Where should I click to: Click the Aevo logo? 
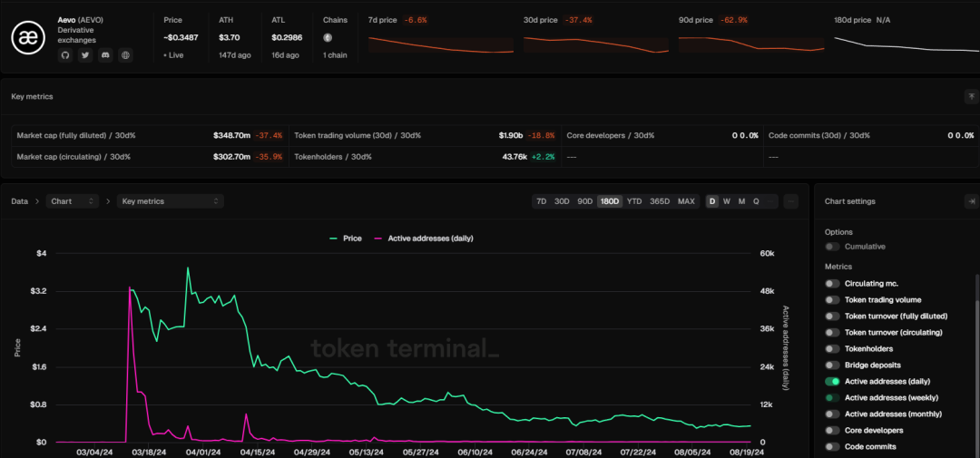tap(29, 36)
